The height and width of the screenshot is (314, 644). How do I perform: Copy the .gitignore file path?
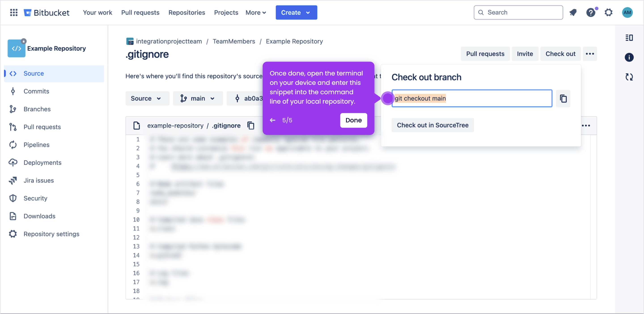[251, 126]
